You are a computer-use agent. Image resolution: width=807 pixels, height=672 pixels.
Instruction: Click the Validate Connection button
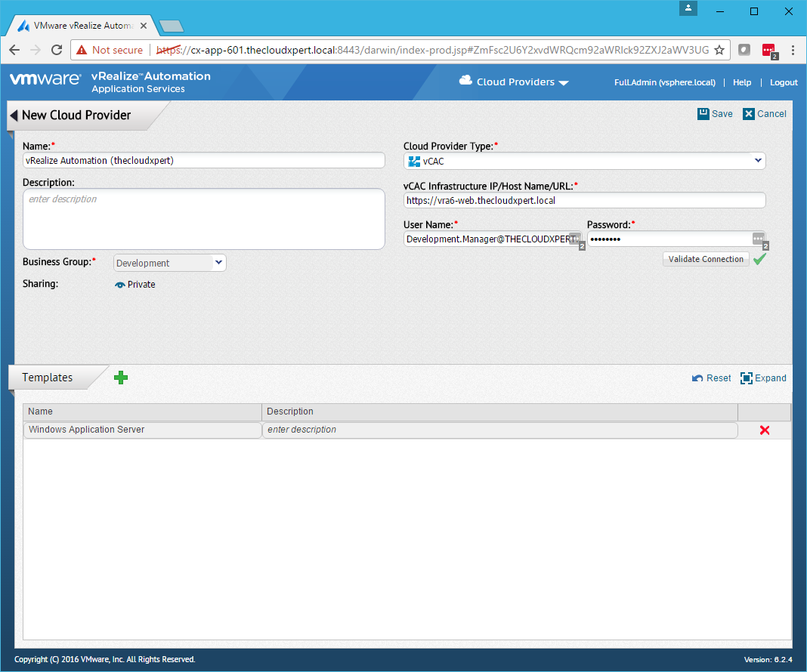click(x=706, y=259)
